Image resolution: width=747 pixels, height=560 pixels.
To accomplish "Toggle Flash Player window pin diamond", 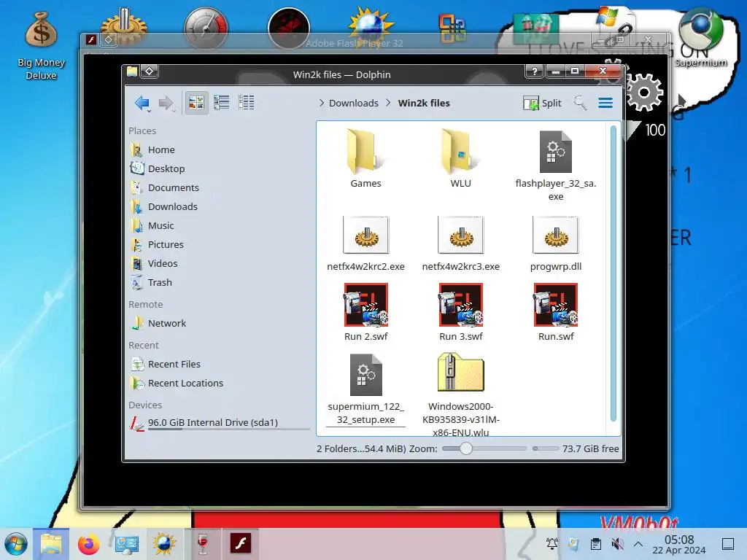I will [x=108, y=39].
